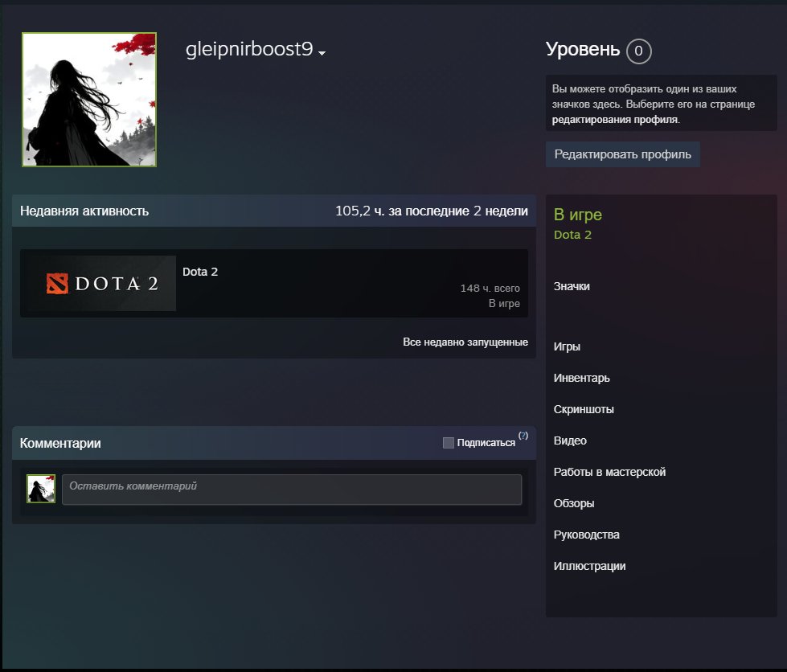The image size is (787, 672).
Task: Open the Инвентарь page
Action: pyautogui.click(x=581, y=378)
